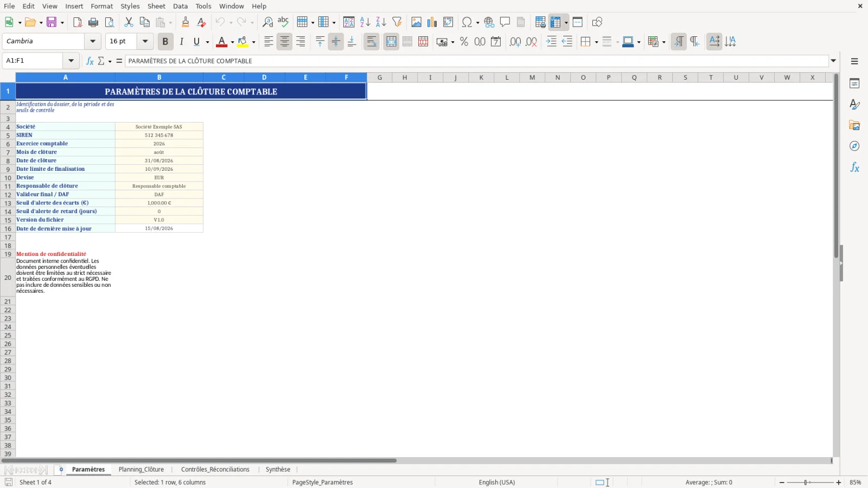Open the Sheet menu
Viewport: 868px width, 488px height.
(x=156, y=6)
